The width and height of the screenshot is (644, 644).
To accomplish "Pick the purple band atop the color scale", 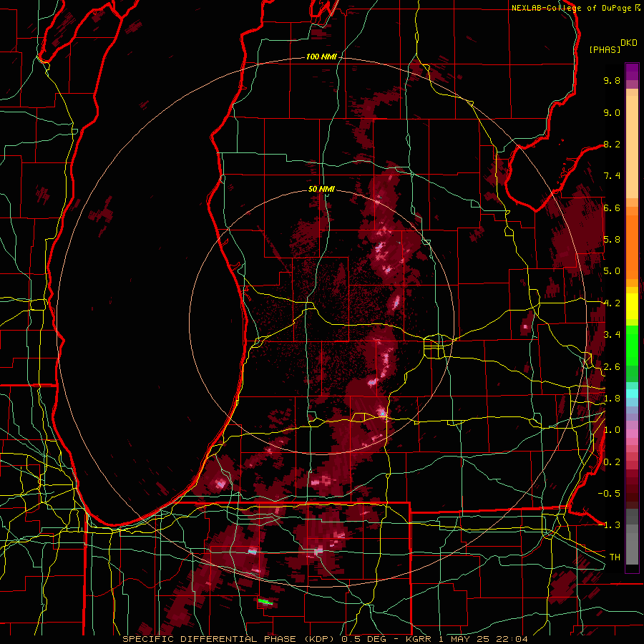I will point(632,72).
